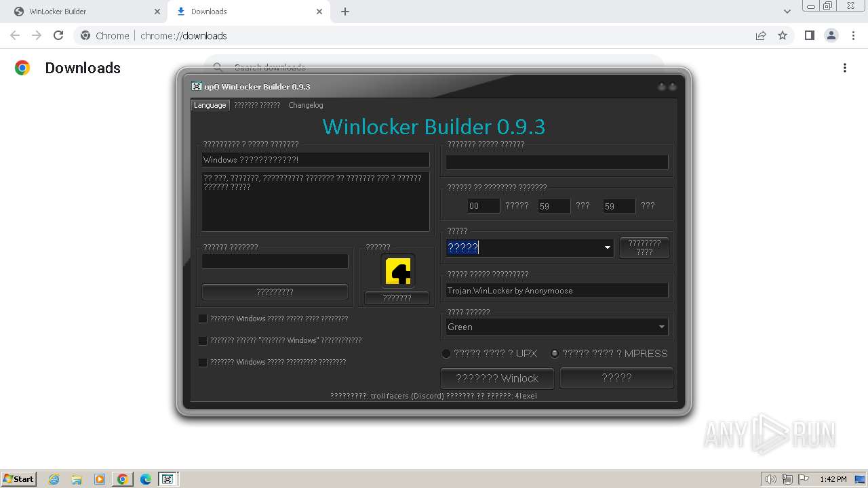
Task: Switch to Chrome via taskbar icon
Action: coord(123,479)
